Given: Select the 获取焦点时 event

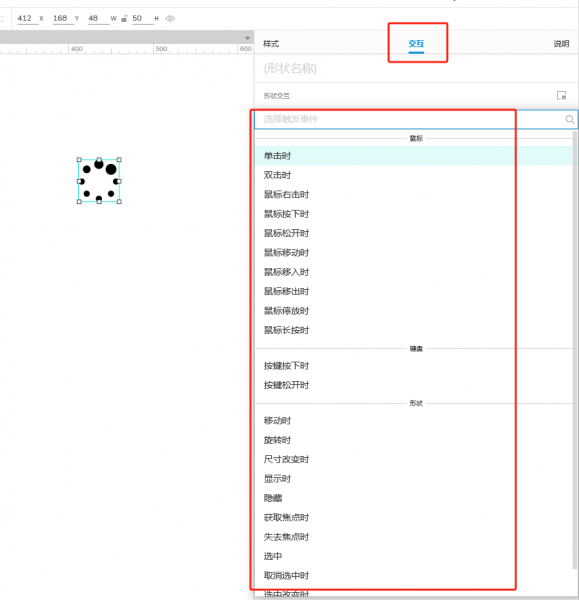Looking at the screenshot, I should coord(413,517).
